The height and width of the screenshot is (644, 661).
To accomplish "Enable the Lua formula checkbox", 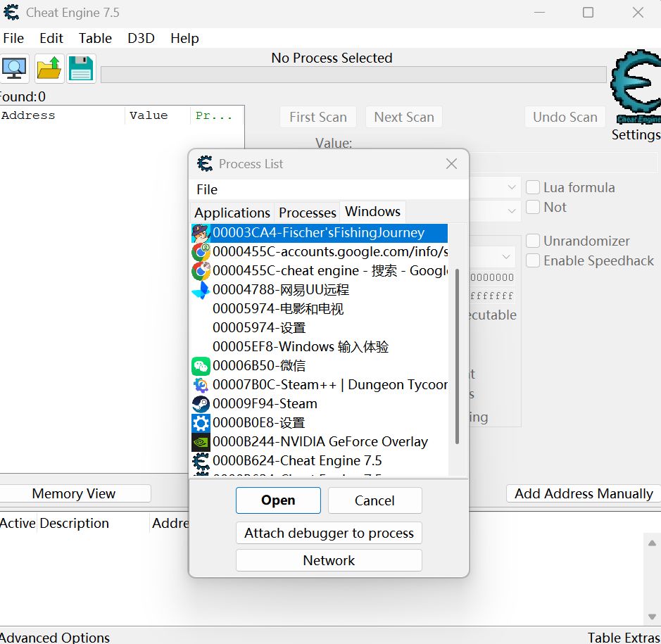I will [533, 187].
